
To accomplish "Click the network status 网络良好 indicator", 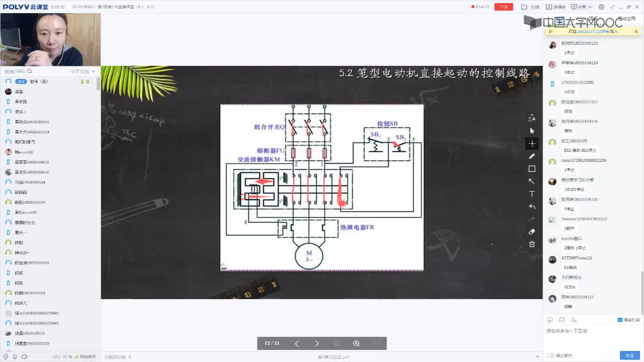I will coord(84,357).
